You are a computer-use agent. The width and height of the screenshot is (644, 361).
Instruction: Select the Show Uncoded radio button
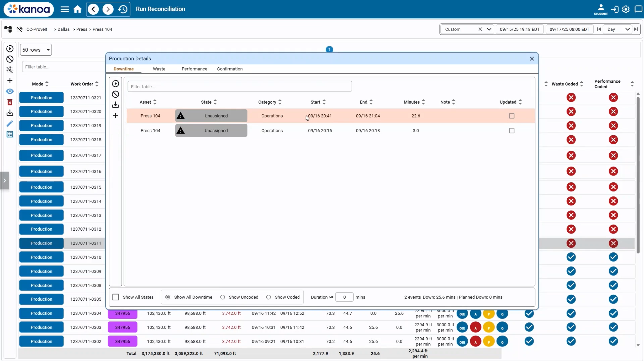223,297
